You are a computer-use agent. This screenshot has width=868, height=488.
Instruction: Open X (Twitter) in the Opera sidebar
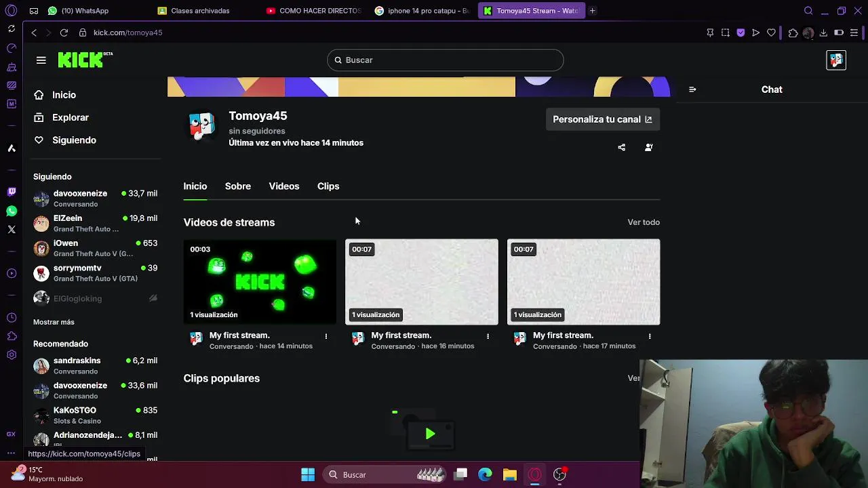tap(12, 230)
